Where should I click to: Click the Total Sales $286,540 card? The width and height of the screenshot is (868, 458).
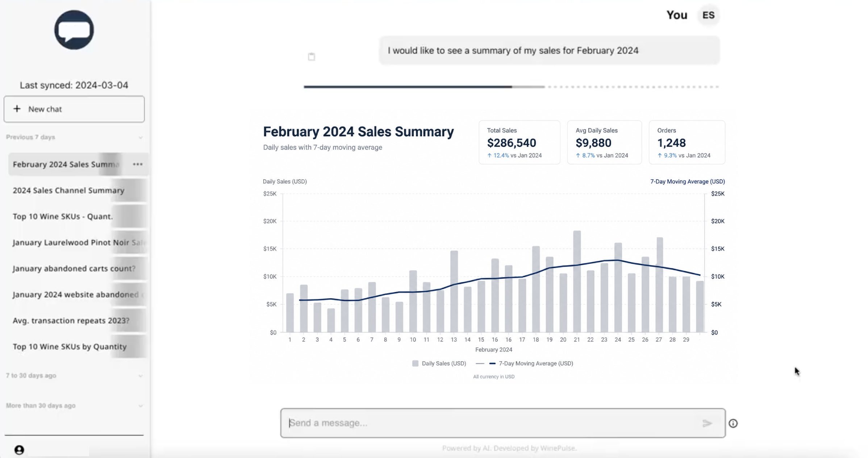click(x=519, y=142)
